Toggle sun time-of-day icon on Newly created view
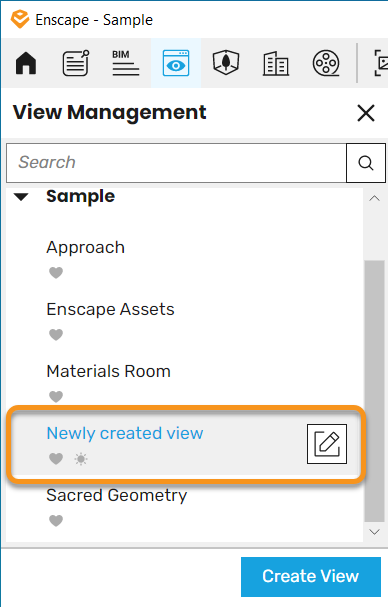The width and height of the screenshot is (388, 607). [81, 459]
